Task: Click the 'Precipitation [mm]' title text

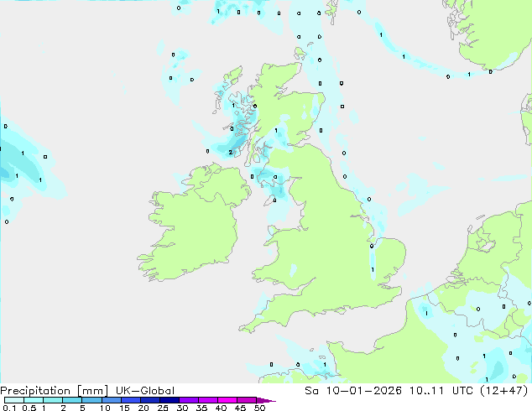Action: pyautogui.click(x=55, y=391)
